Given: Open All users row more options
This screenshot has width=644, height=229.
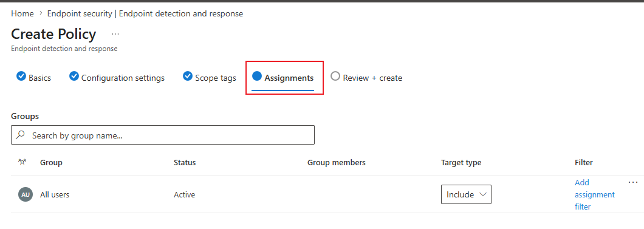Looking at the screenshot, I should (x=633, y=182).
